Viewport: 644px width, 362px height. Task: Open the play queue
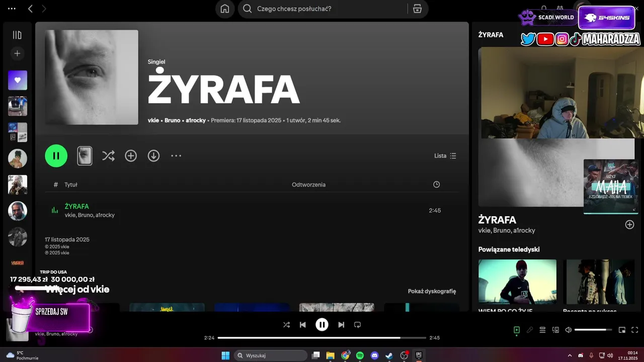coord(542,330)
